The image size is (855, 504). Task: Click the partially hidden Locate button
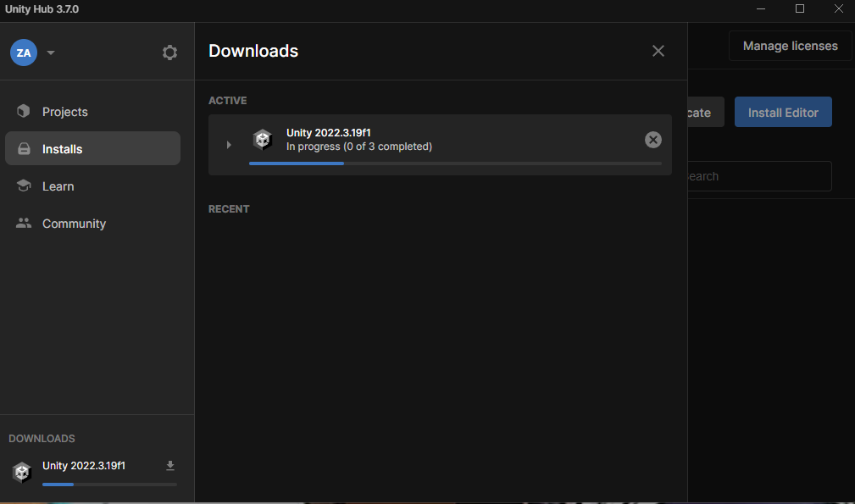[705, 113]
